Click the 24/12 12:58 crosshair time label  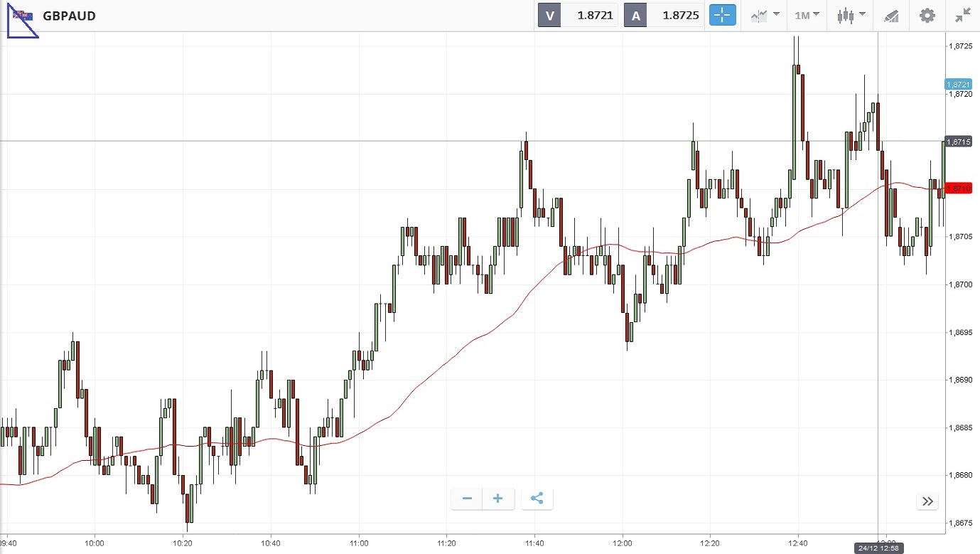coord(878,548)
